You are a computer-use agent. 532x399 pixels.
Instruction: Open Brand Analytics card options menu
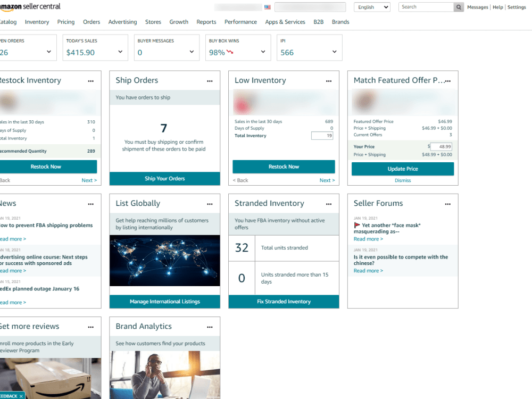coord(210,327)
